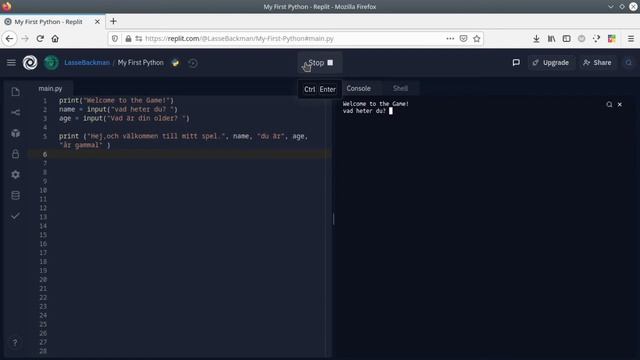Open Firefox account icon

point(582,38)
